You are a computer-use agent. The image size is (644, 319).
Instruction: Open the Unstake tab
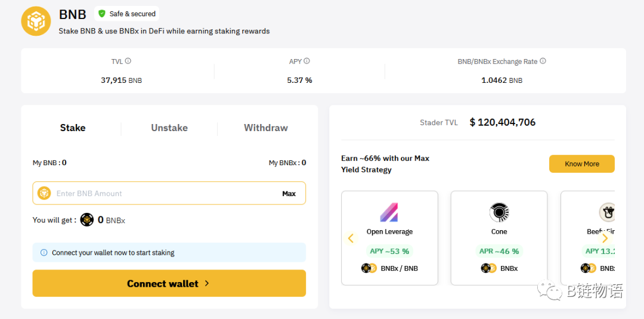tap(169, 128)
